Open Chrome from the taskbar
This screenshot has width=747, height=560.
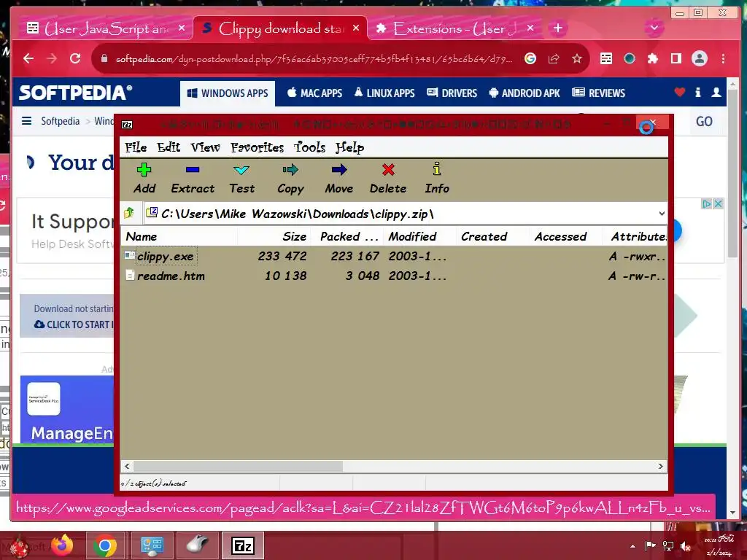point(105,545)
